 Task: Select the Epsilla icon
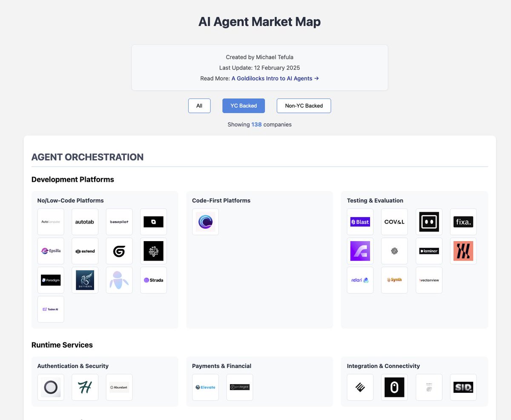(x=51, y=251)
